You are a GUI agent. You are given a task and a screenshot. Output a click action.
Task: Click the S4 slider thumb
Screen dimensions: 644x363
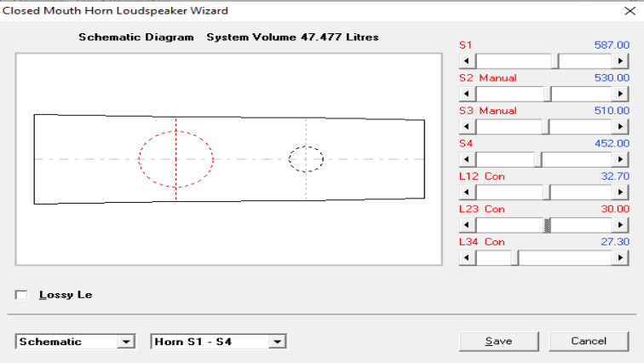pyautogui.click(x=538, y=159)
